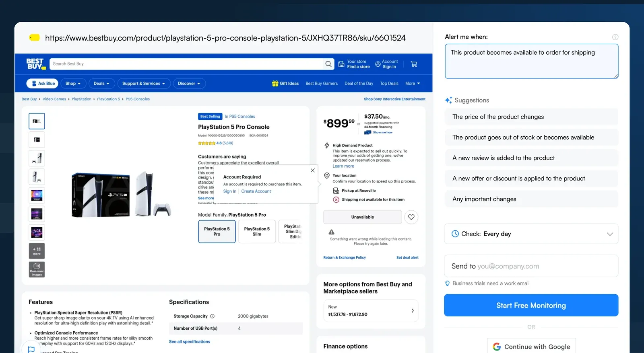Click the Alert me when text area

point(531,61)
